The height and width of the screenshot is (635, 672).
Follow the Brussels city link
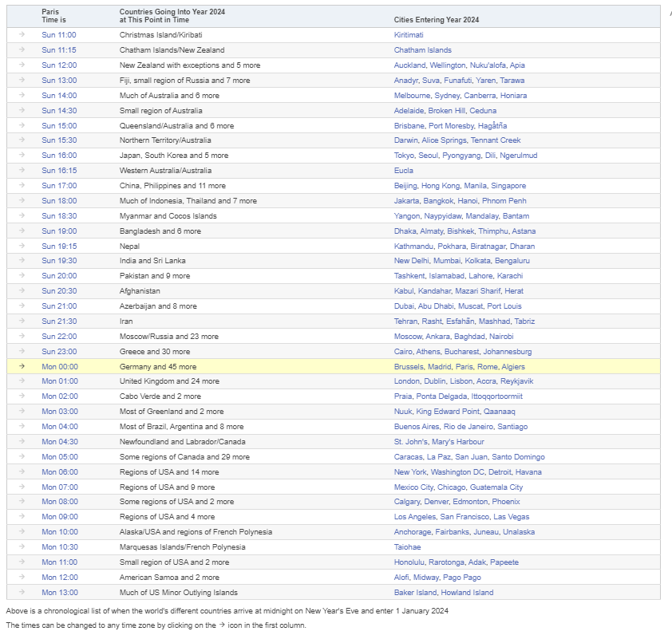pos(407,366)
